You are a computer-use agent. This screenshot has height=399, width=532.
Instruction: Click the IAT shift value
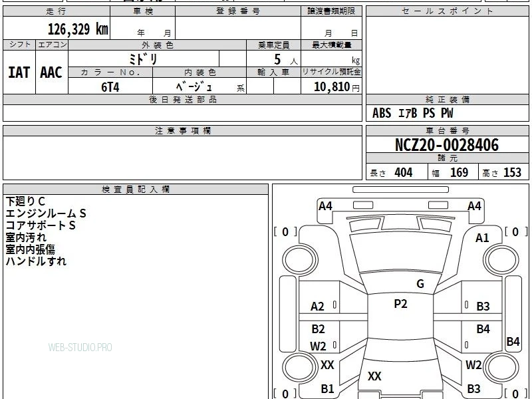19,72
